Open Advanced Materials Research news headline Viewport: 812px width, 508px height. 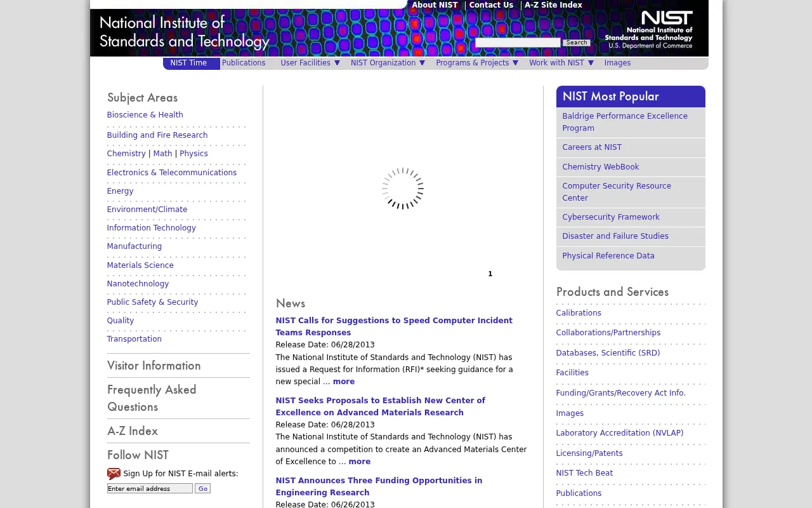pyautogui.click(x=380, y=406)
